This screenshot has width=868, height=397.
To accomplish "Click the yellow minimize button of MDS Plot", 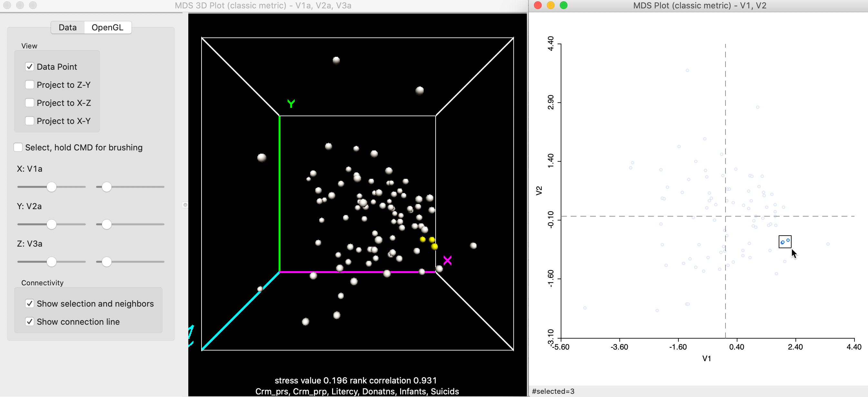I will coord(551,5).
